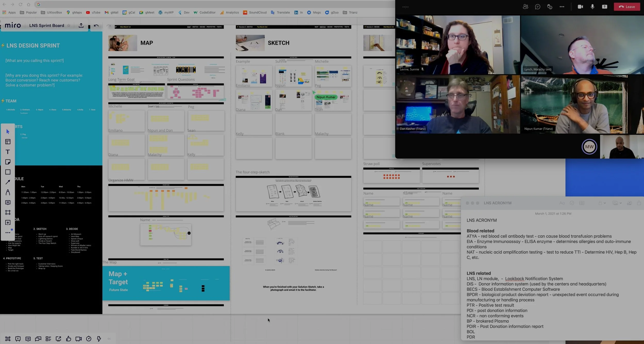This screenshot has height=344, width=644.
Task: Expand the more tools menu in Miro toolbar
Action: pos(8,232)
